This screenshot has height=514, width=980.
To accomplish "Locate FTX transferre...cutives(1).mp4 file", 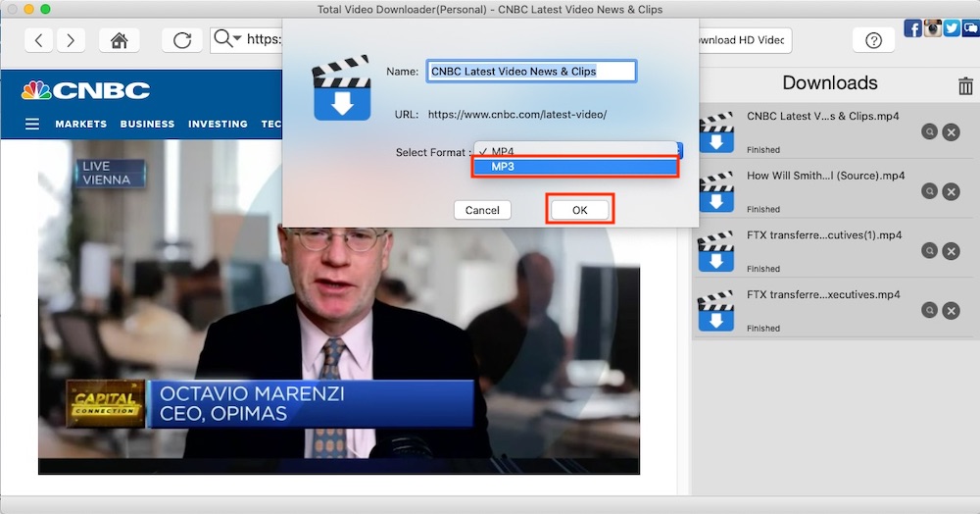I will click(x=929, y=251).
